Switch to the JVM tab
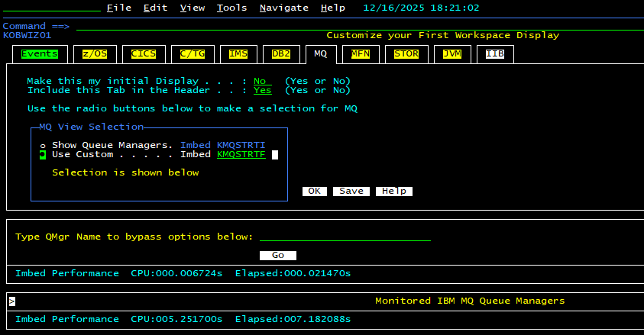The height and width of the screenshot is (335, 644). [x=452, y=54]
